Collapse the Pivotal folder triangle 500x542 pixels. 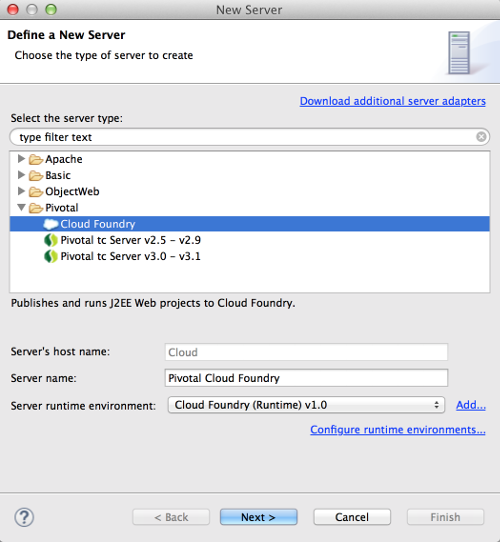point(21,207)
